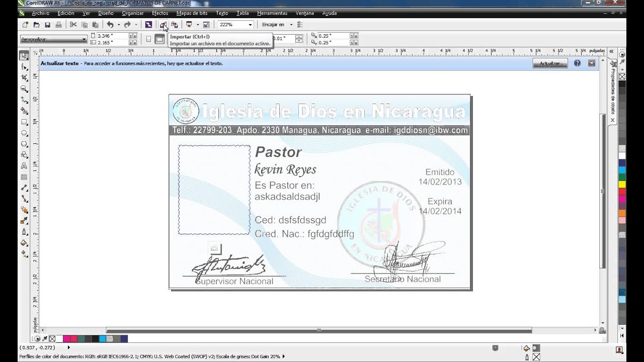644x362 pixels.
Task: Click the New document icon
Action: click(x=25, y=25)
